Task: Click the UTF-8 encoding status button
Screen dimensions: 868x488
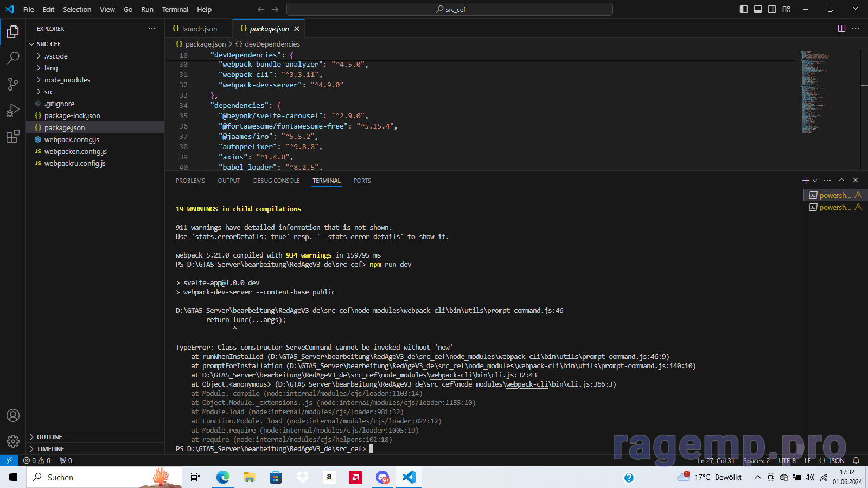Action: (x=787, y=461)
